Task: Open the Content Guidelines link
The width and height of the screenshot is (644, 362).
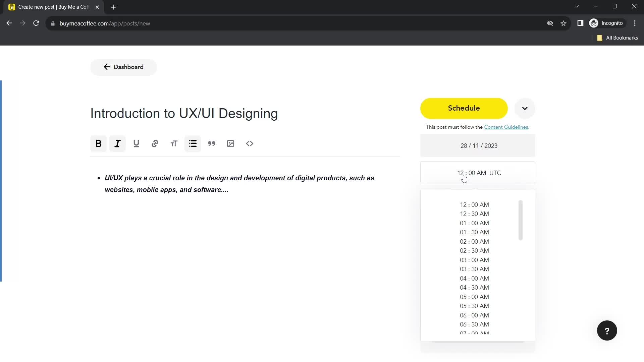Action: click(x=506, y=127)
